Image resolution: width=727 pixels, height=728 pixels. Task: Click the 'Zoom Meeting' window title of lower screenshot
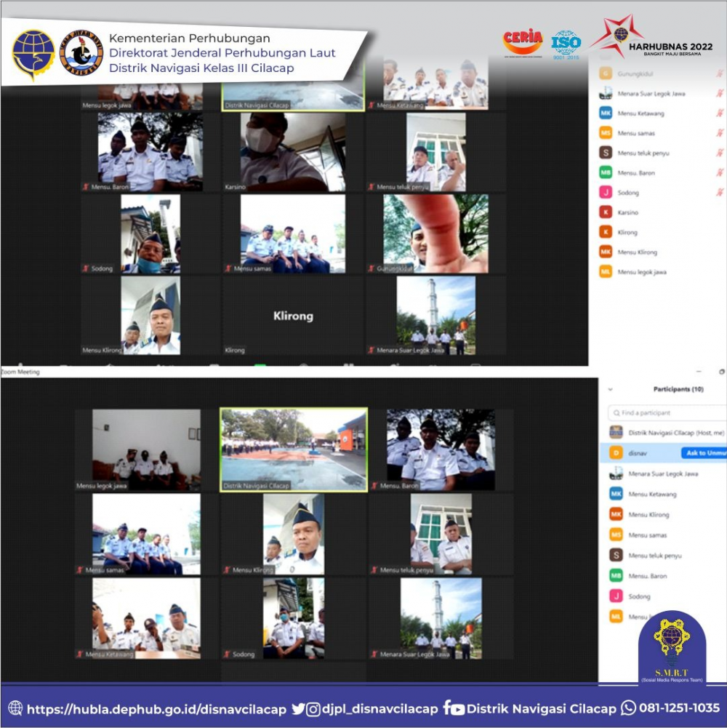[20, 372]
